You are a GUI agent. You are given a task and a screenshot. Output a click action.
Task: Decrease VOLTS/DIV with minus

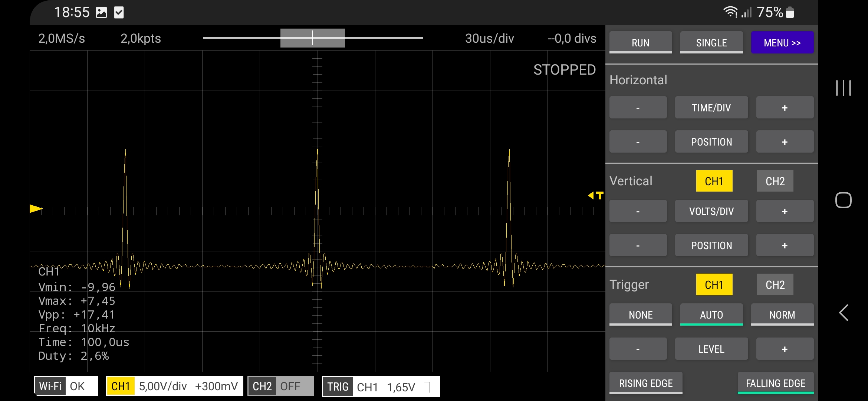click(638, 211)
